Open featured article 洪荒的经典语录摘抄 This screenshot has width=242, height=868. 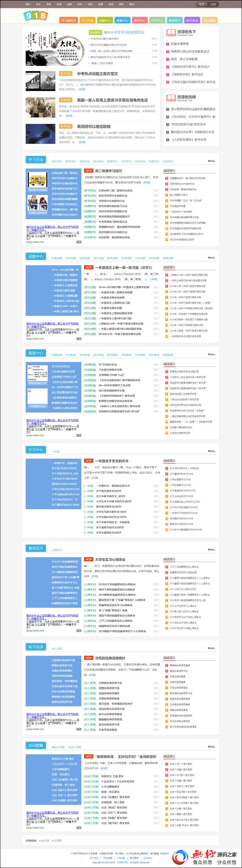click(x=110, y=658)
